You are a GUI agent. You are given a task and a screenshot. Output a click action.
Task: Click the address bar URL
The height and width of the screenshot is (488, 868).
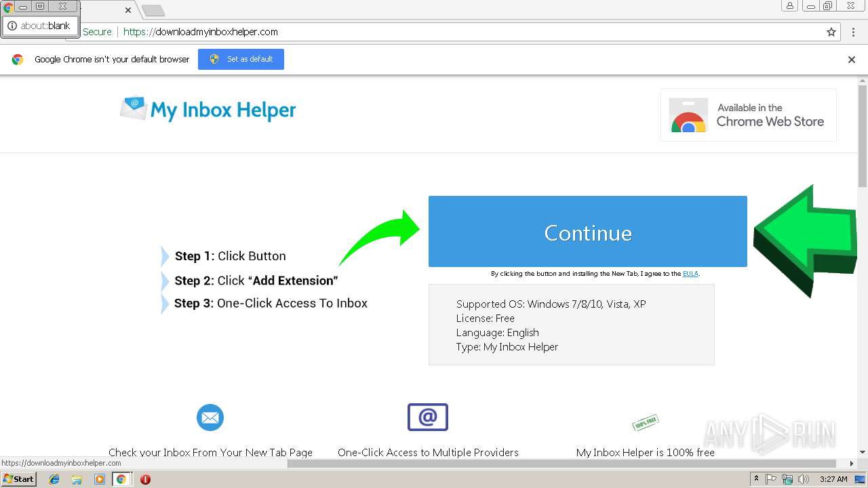click(x=201, y=32)
